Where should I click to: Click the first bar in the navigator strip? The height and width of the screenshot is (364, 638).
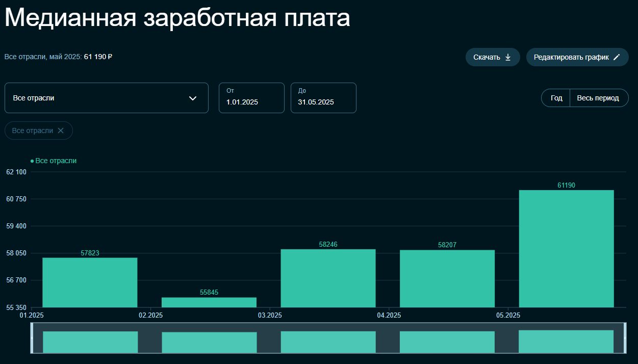[90, 342]
